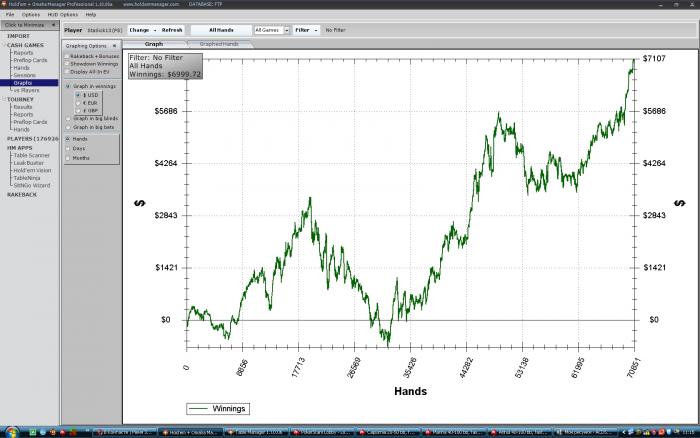
Task: Choose Months as the x-axis unit
Action: [x=68, y=158]
